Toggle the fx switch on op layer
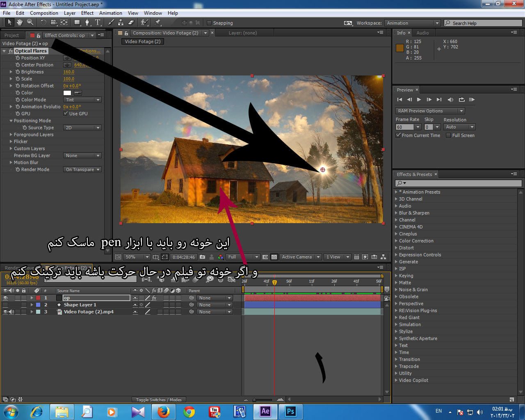The image size is (525, 420). pyautogui.click(x=154, y=298)
